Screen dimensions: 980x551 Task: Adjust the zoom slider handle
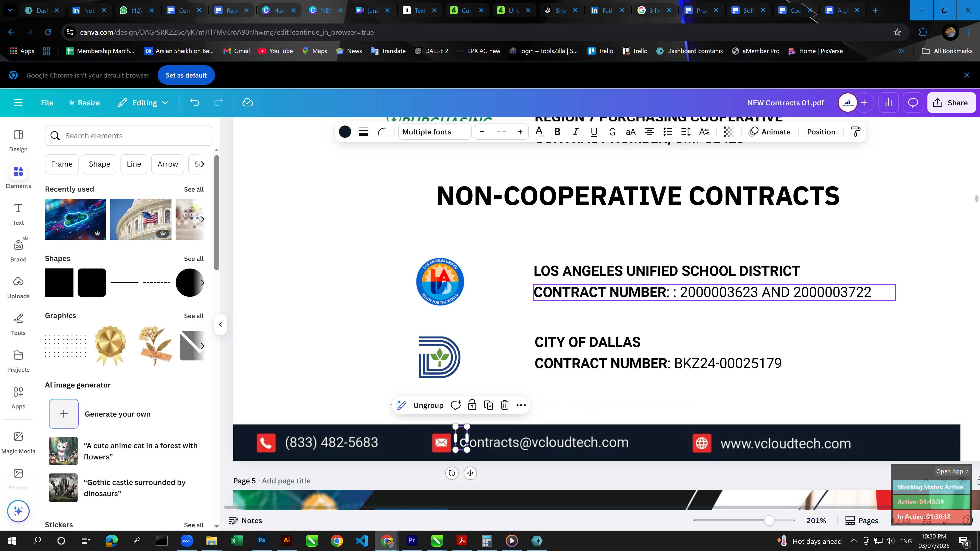769,521
